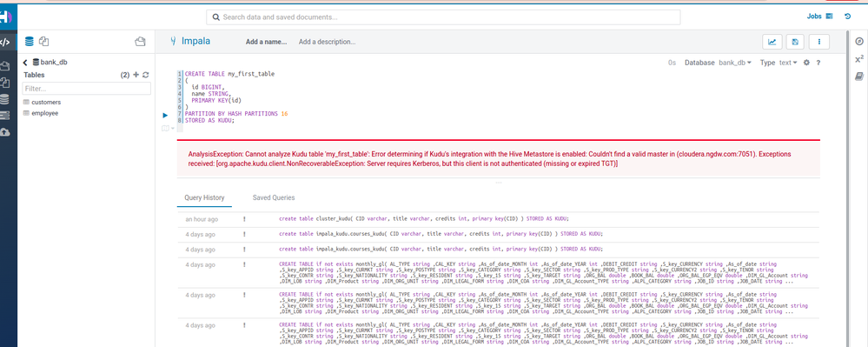Open the chart/dashboard button in the editor header

[x=772, y=42]
